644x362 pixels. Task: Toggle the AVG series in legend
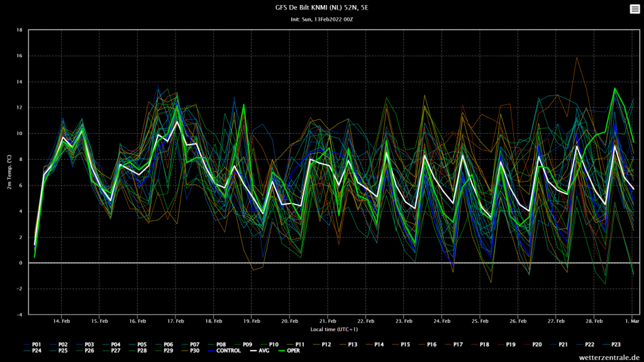click(260, 351)
